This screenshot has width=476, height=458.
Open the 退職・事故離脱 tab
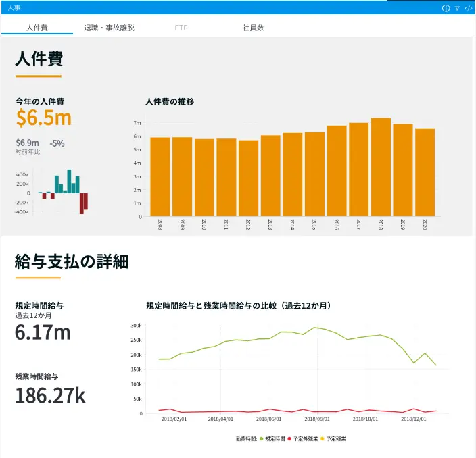109,28
